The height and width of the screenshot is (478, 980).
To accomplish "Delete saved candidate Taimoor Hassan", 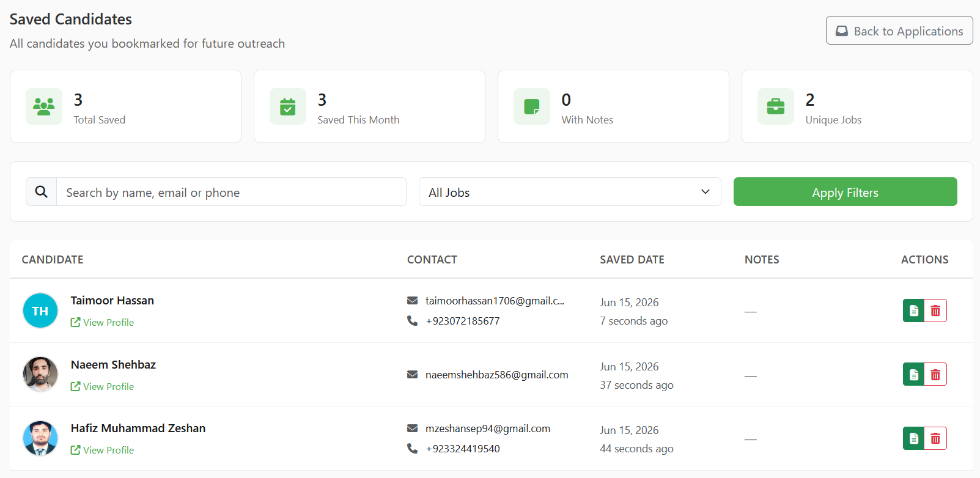I will pyautogui.click(x=935, y=311).
